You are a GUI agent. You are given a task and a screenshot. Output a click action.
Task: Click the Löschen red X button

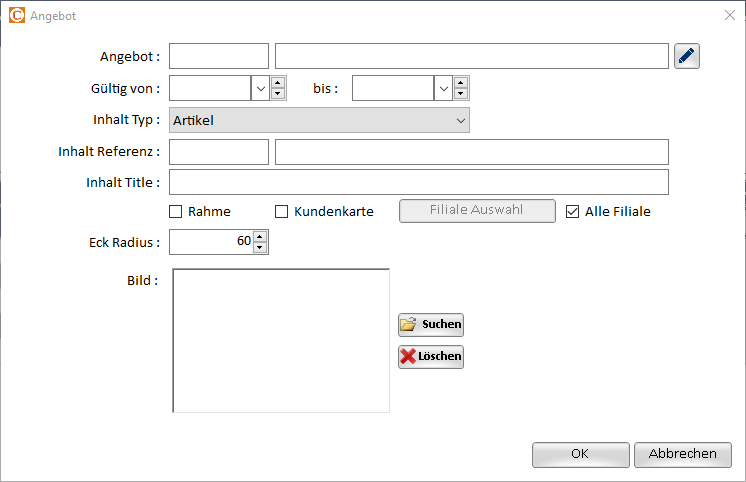pyautogui.click(x=431, y=356)
